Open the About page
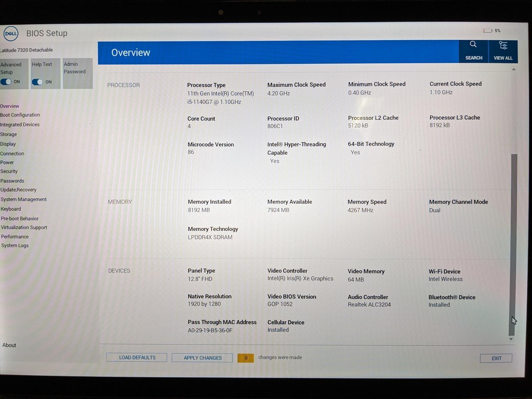Screen dimensions: 532x399 coord(9,345)
